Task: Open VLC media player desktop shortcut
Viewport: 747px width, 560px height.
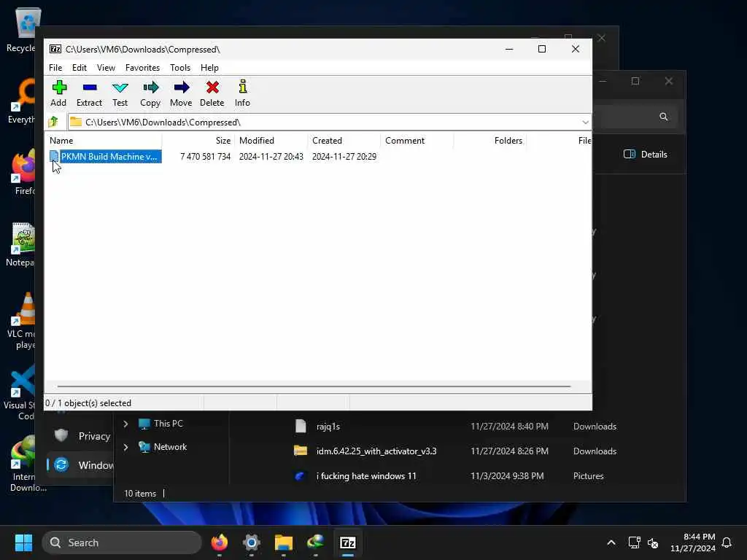Action: [22, 321]
